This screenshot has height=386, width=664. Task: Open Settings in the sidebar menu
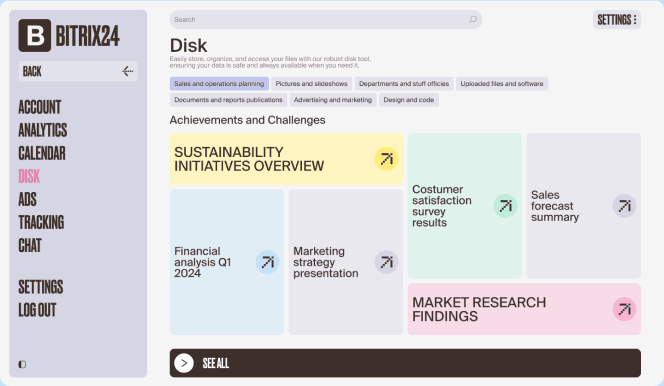pos(41,287)
